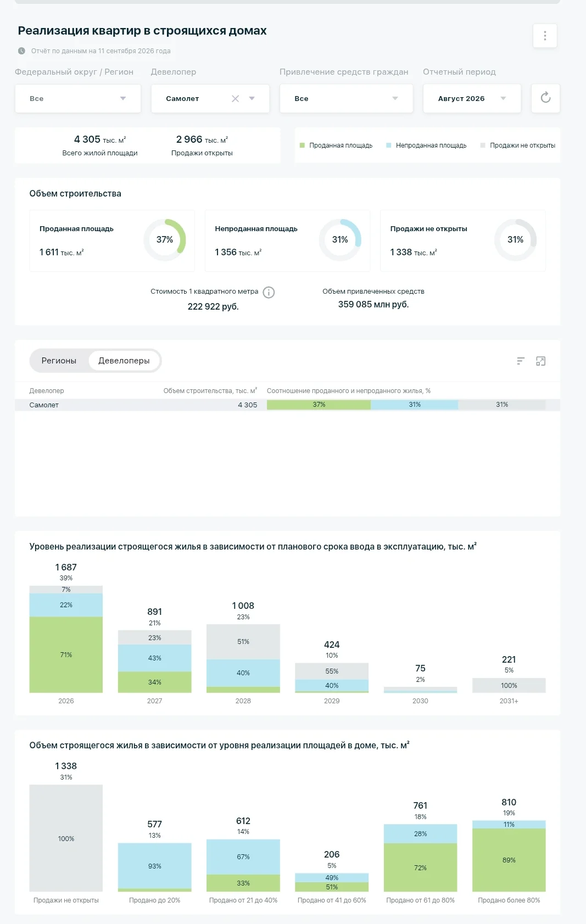Screen dimensions: 586x924
Task: Click the Девелопер column header in the table
Action: (47, 391)
